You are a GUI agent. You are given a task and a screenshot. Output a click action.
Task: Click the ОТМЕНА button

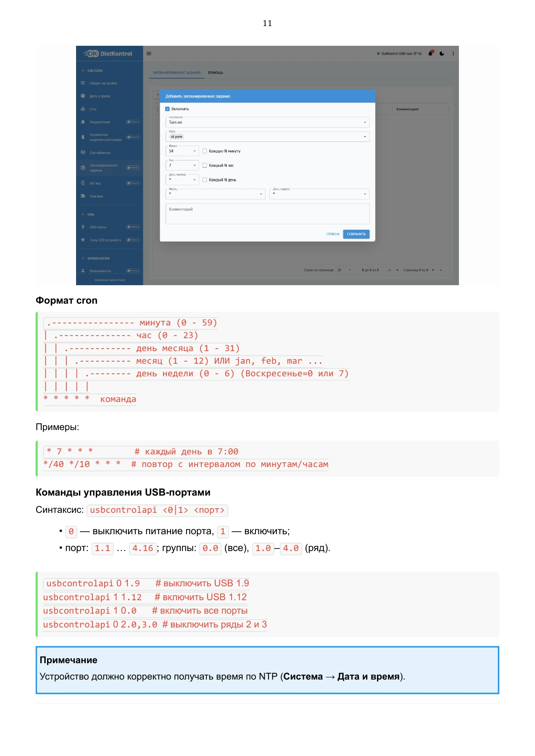(333, 234)
